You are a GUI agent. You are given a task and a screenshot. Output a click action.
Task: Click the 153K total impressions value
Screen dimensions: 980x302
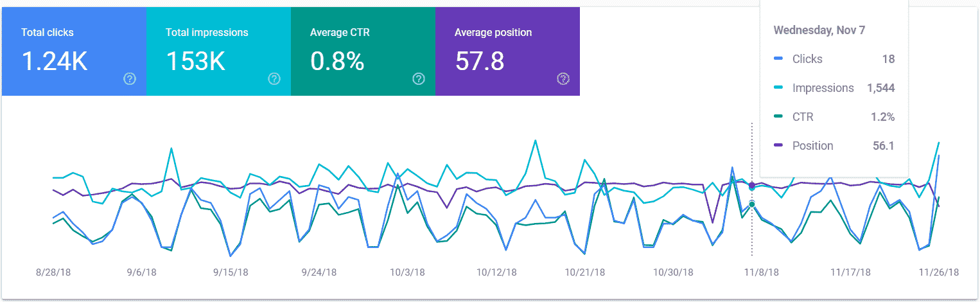[196, 61]
